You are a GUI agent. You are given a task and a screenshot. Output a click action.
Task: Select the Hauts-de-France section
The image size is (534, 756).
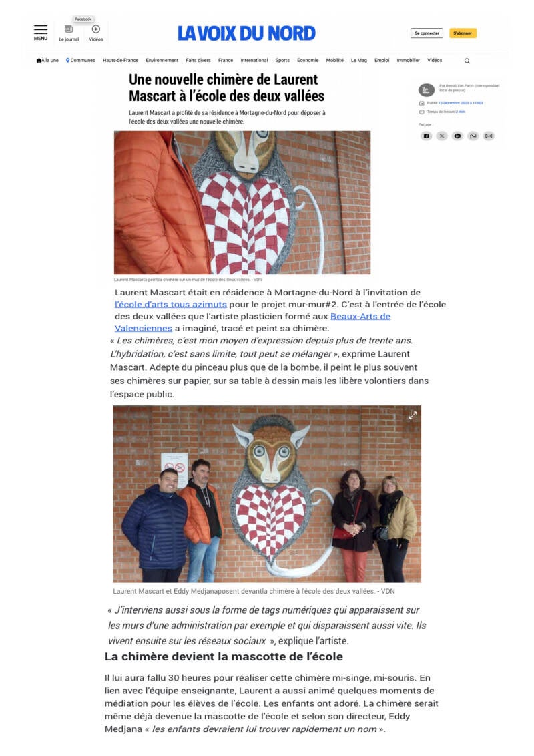[x=121, y=60]
